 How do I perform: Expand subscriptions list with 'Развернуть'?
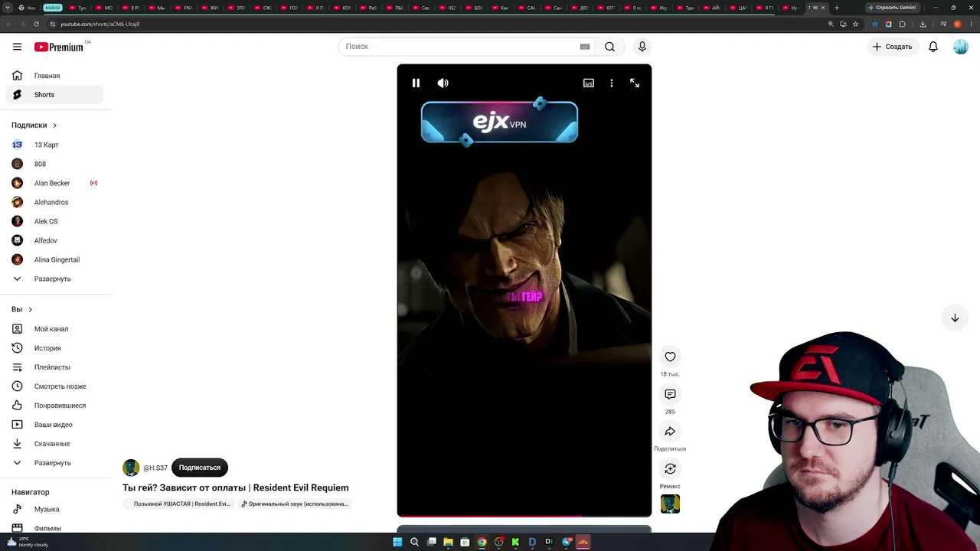click(x=54, y=279)
